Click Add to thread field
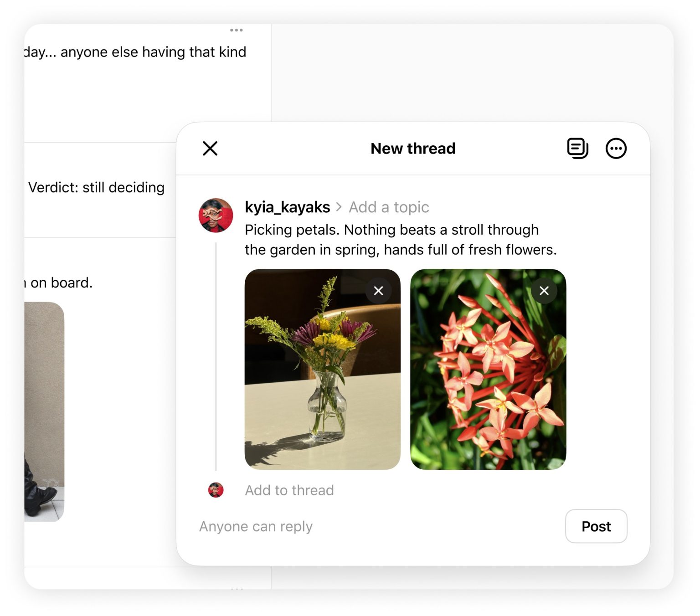This screenshot has height=616, width=700. point(289,490)
